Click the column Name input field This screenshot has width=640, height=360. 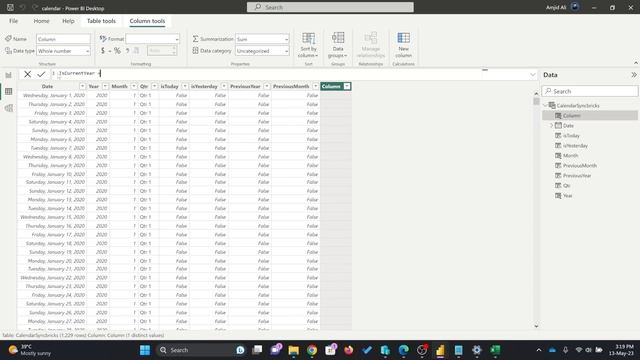63,39
